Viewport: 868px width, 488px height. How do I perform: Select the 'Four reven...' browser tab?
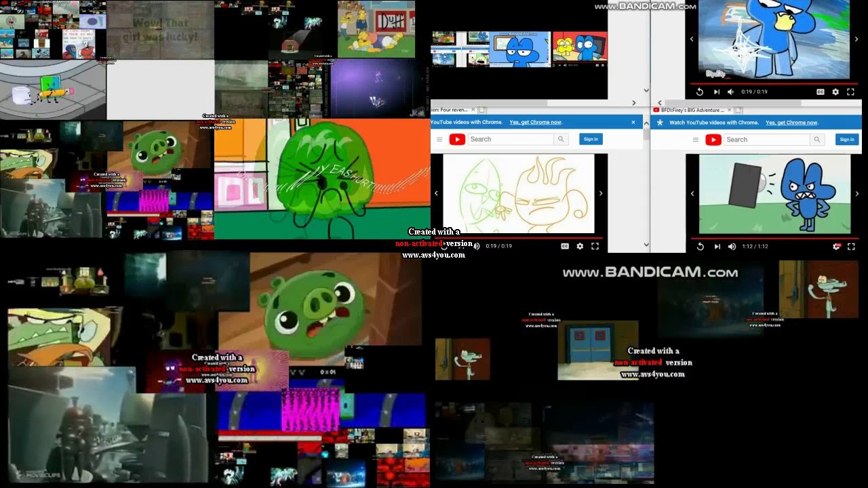click(453, 110)
